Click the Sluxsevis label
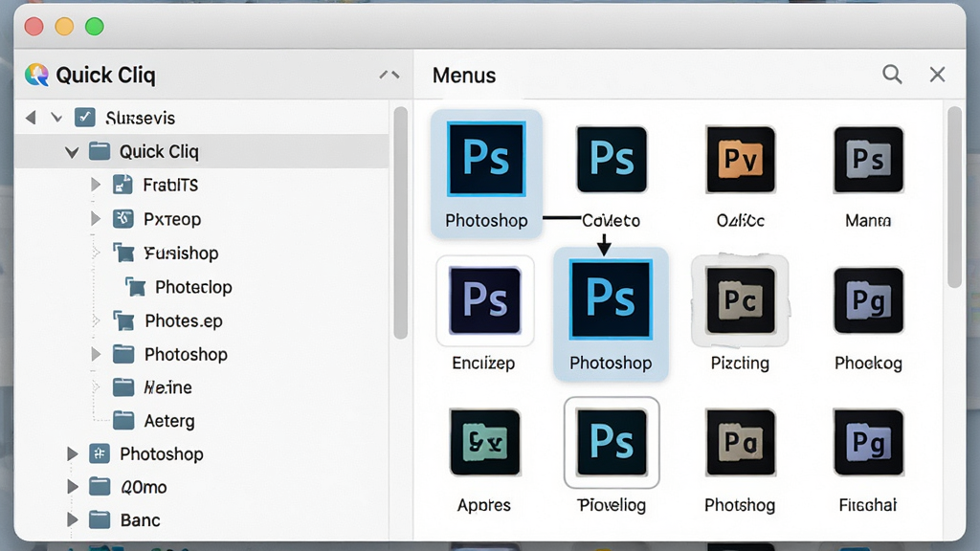This screenshot has width=980, height=551. (x=140, y=118)
